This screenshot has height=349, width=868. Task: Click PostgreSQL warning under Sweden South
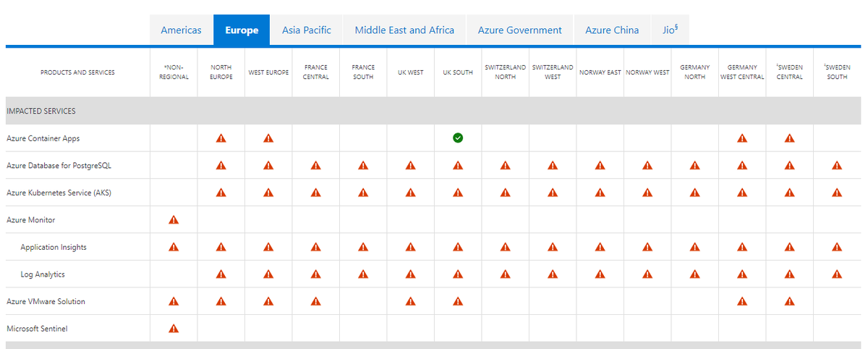(x=837, y=165)
